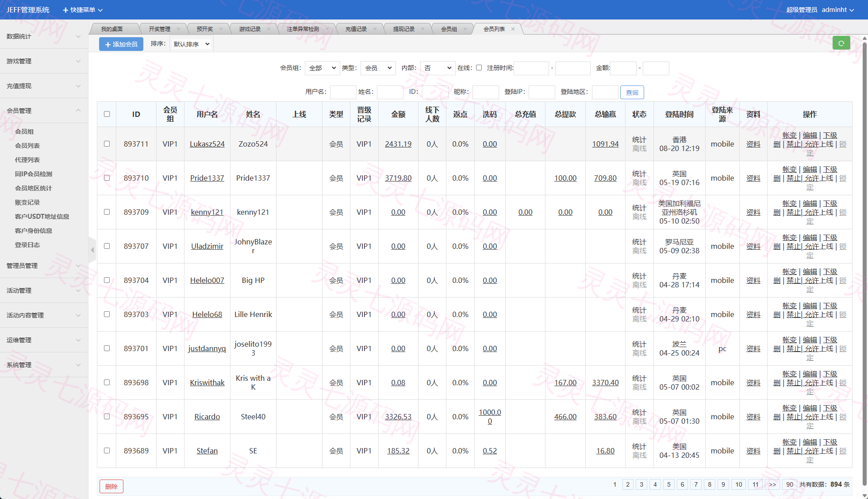
Task: Open the 排序 默认排序 dropdown
Action: coord(191,44)
